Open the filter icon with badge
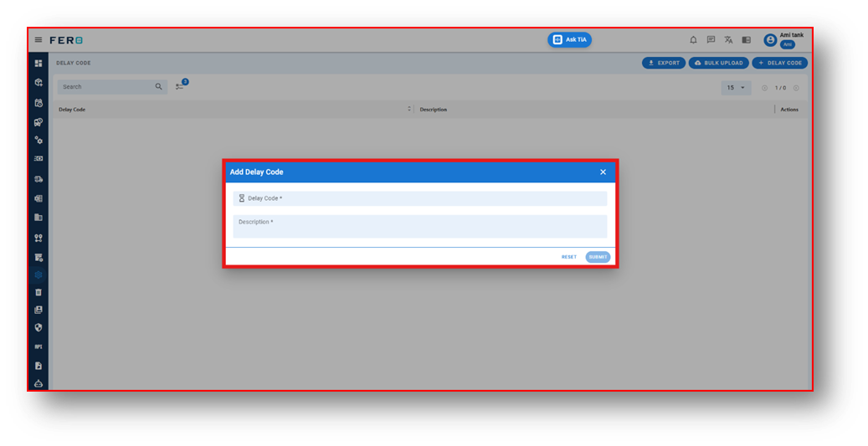Screen dimensions: 868x446 (x=182, y=85)
